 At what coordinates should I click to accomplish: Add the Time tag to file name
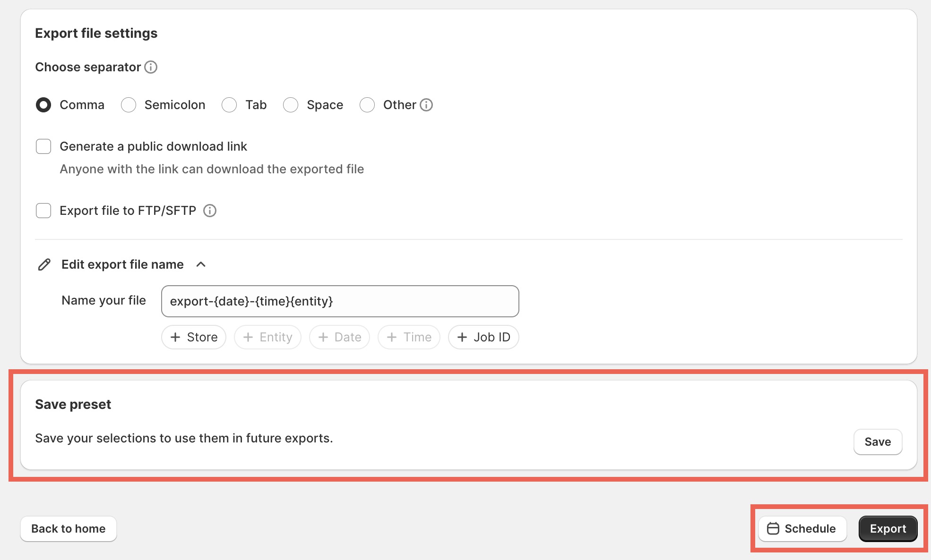(409, 337)
